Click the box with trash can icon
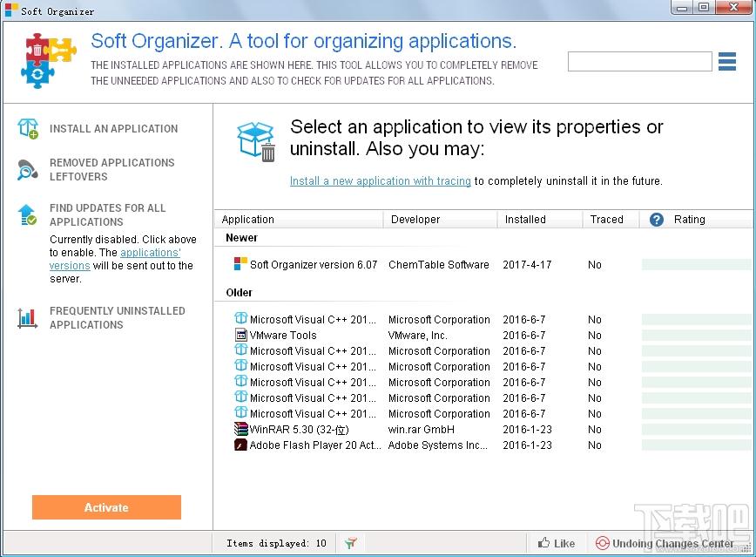The height and width of the screenshot is (557, 756). (256, 141)
